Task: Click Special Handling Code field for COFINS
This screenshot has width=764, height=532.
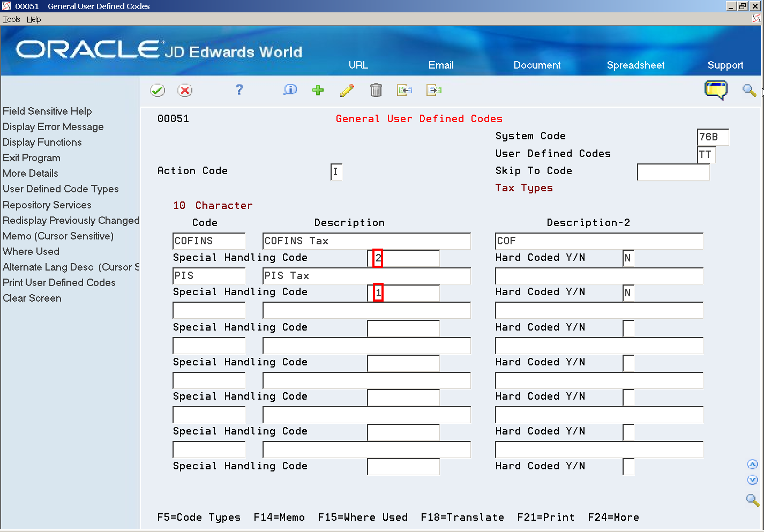Action: (403, 258)
